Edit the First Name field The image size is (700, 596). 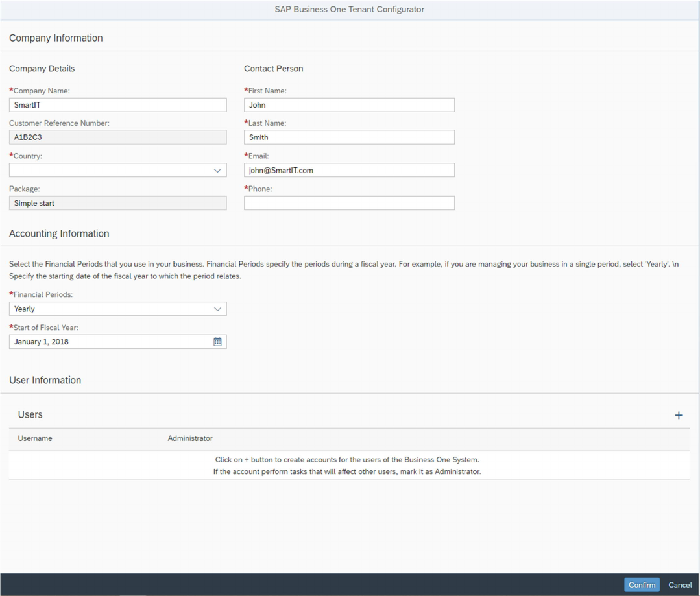coord(349,105)
